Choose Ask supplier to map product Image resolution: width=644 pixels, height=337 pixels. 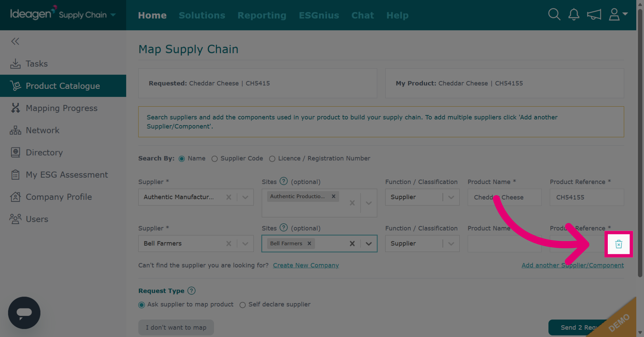142,305
